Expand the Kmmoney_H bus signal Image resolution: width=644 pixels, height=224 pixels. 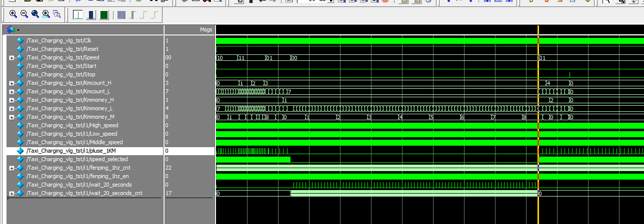tap(11, 100)
